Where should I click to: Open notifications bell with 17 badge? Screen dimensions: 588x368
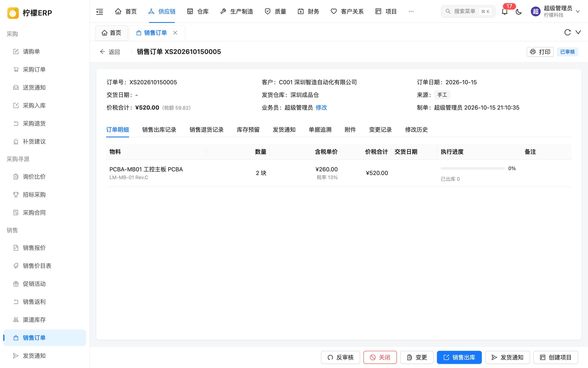click(505, 11)
